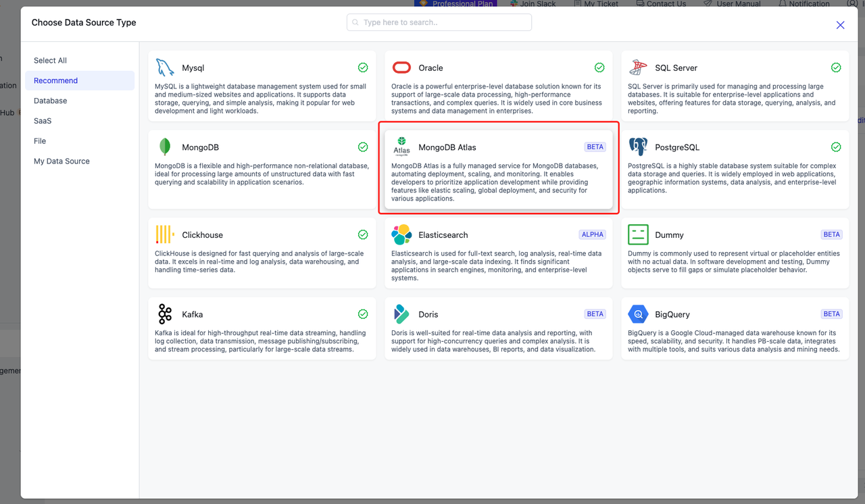Select the 'MongoDB' card title

[x=200, y=147]
